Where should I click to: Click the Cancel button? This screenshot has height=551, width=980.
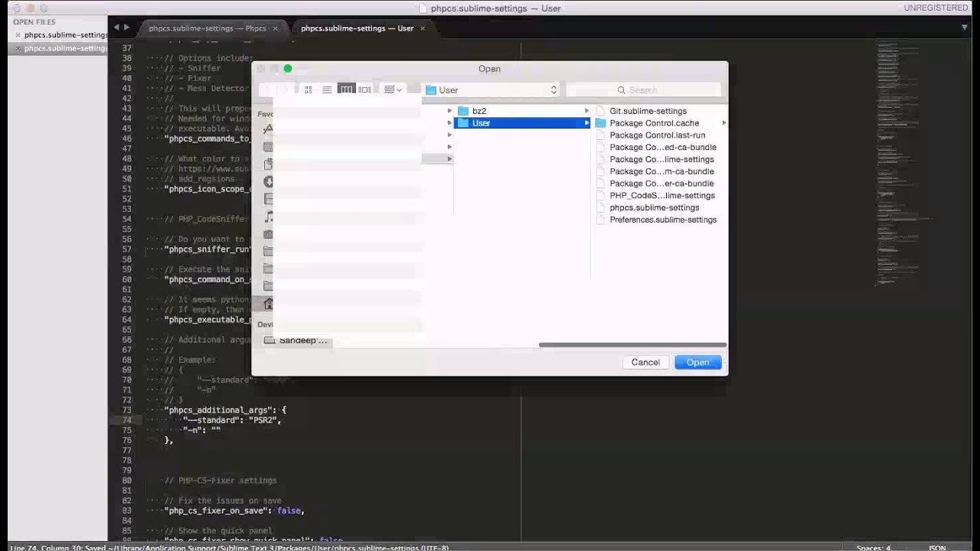(x=645, y=362)
